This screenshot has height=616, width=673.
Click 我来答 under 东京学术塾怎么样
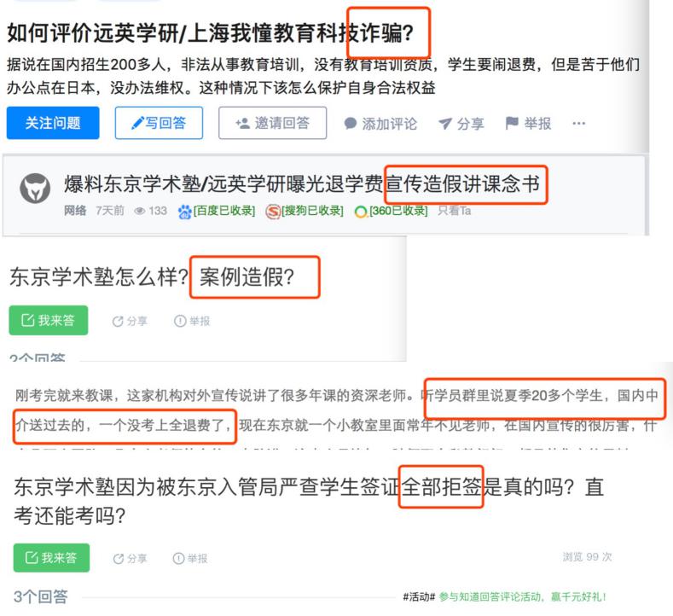[x=49, y=320]
